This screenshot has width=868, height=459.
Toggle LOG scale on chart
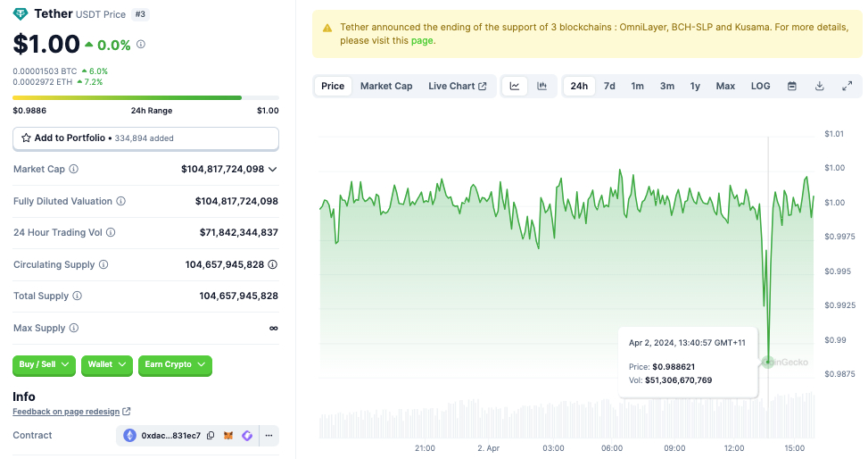pyautogui.click(x=760, y=86)
